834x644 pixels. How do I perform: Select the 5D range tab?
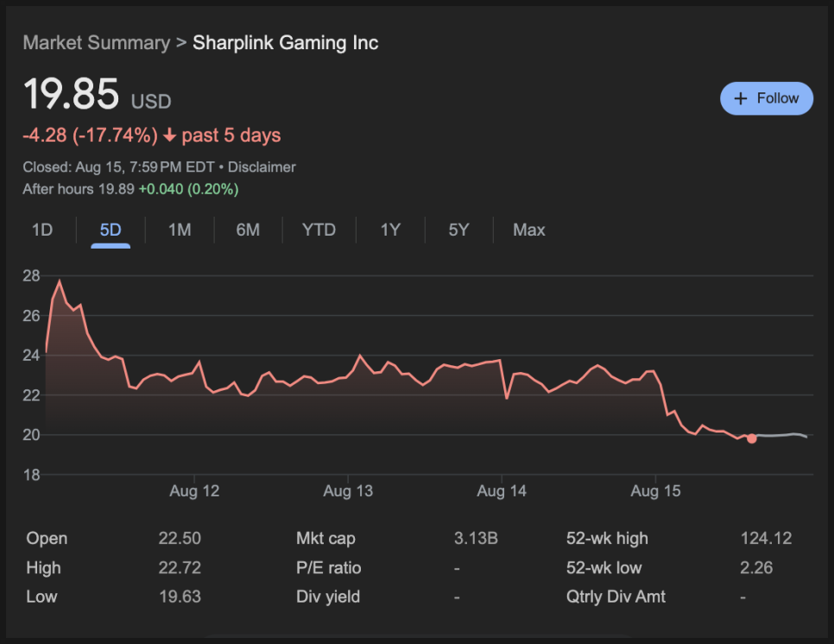(111, 230)
